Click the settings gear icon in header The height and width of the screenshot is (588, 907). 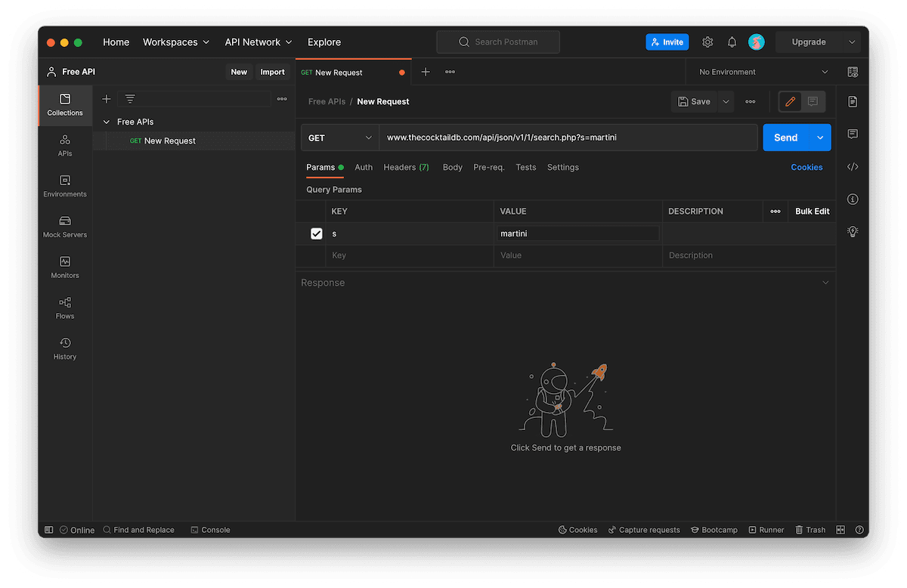pyautogui.click(x=707, y=42)
